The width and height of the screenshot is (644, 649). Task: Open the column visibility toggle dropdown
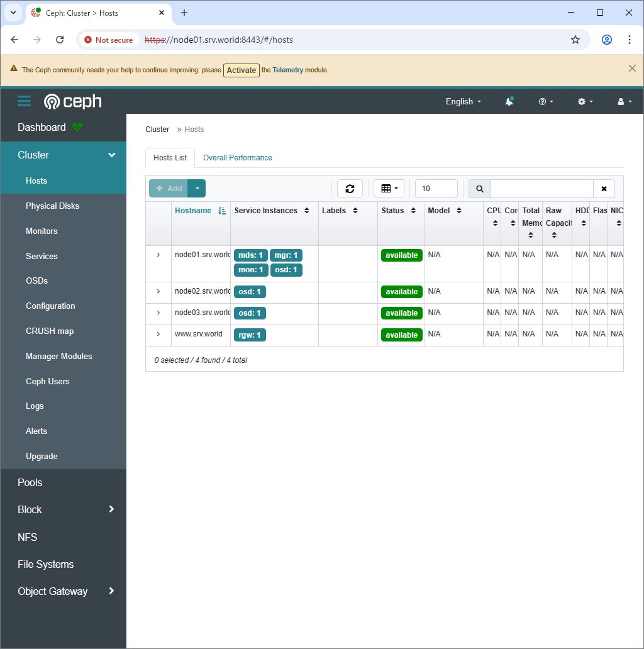pyautogui.click(x=389, y=189)
